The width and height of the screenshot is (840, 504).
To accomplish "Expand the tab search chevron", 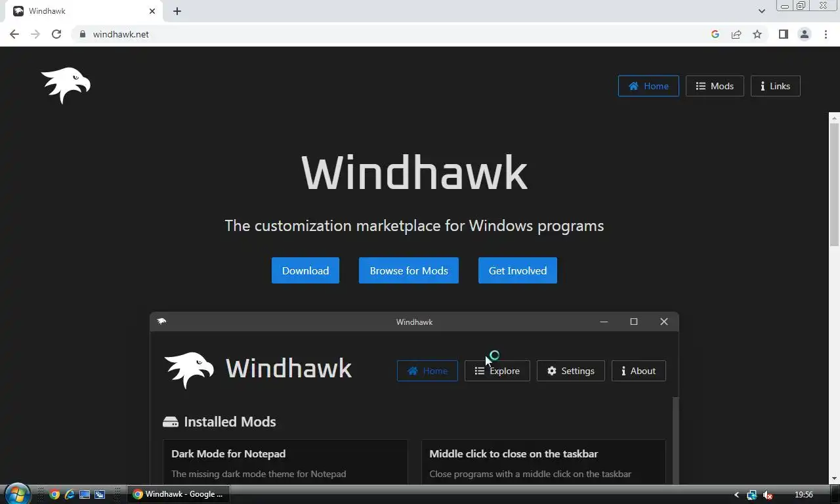I will pyautogui.click(x=762, y=11).
